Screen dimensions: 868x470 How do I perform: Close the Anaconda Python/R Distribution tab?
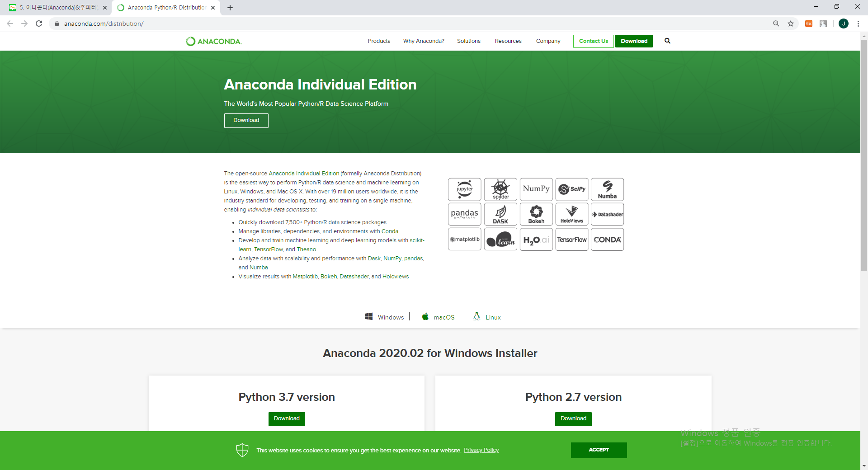pos(213,8)
